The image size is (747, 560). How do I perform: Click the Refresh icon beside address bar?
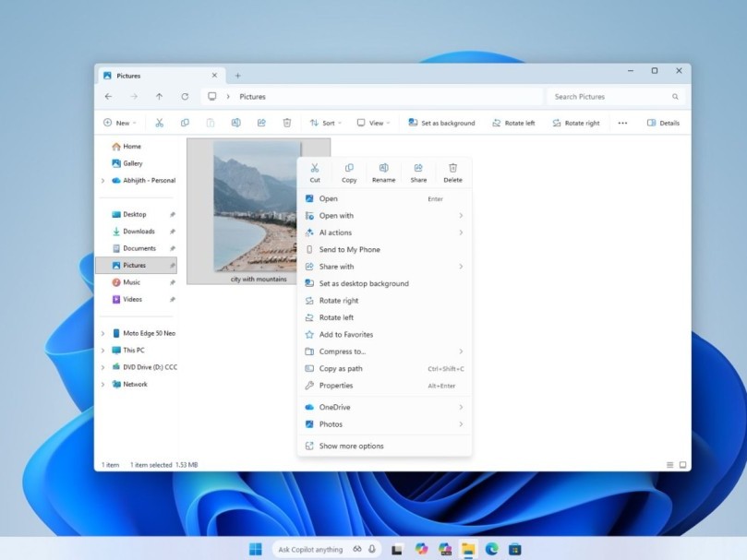185,97
